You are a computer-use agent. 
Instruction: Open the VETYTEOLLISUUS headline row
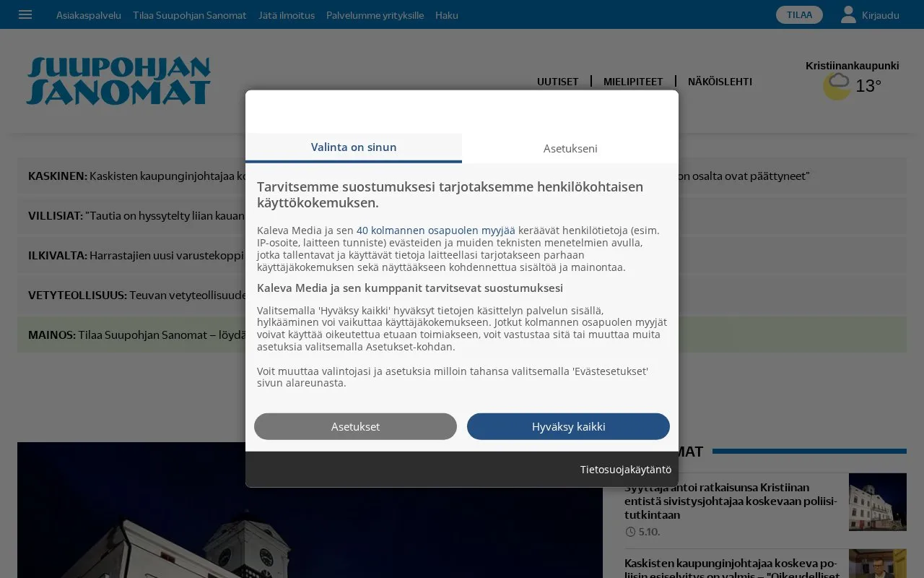click(462, 295)
